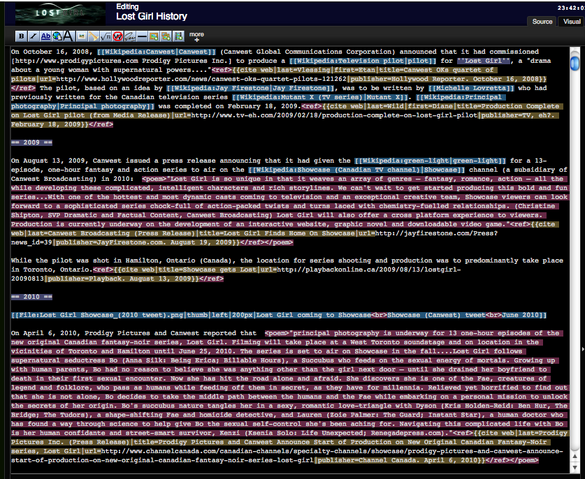This screenshot has width=585, height=479.
Task: Click the add video toolbar icon
Action: 179,36
